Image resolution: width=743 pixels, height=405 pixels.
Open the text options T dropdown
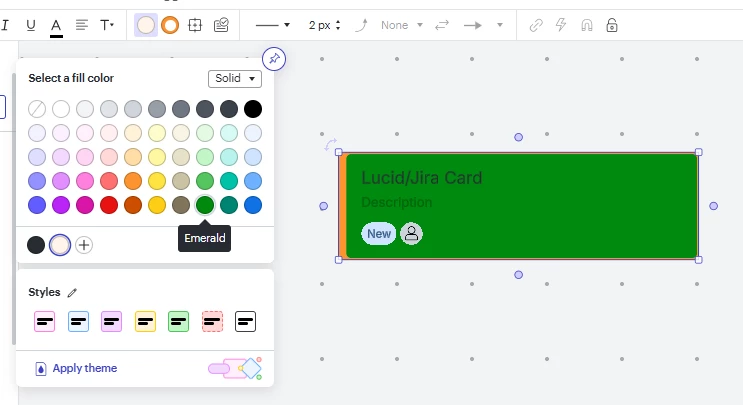pos(107,25)
